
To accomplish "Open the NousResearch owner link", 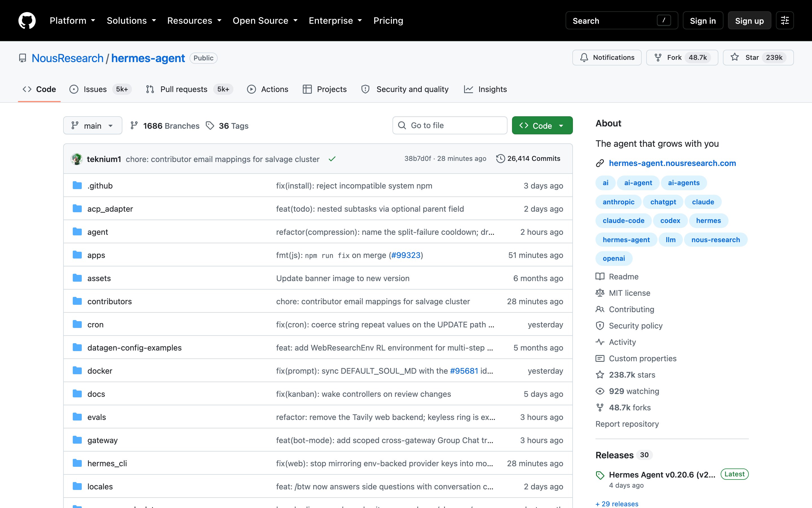I will (67, 58).
